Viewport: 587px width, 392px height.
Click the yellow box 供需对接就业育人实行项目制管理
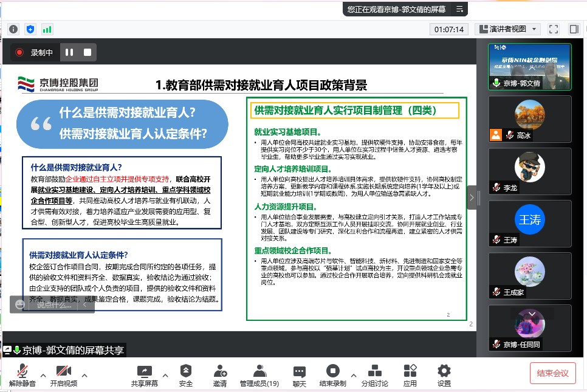coord(354,111)
